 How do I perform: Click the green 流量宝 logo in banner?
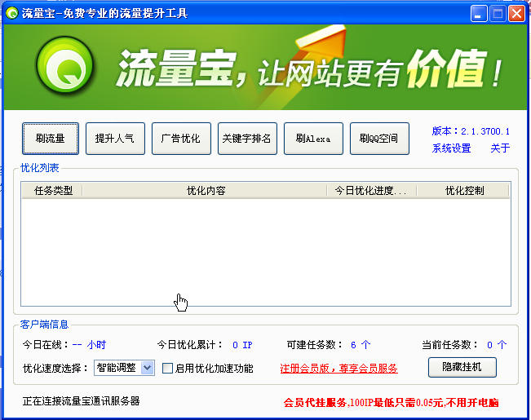pos(64,64)
